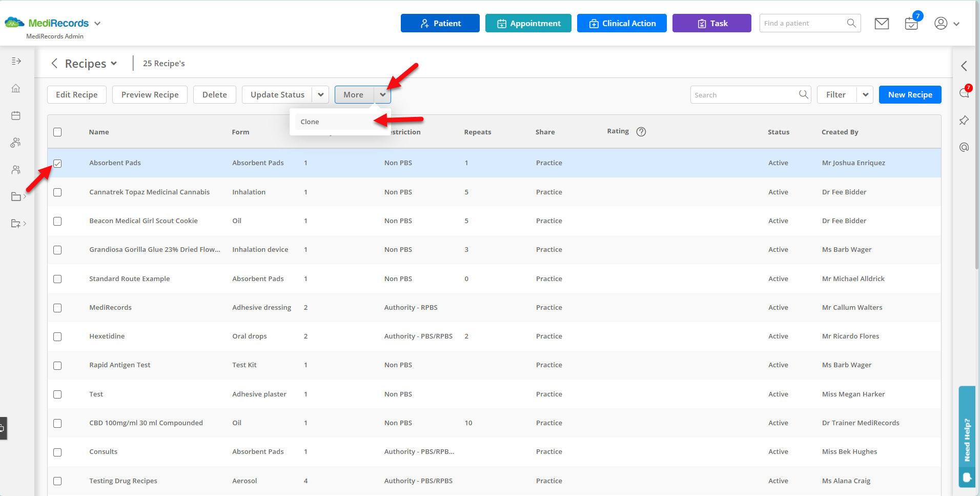Choose Clone from the More menu
Screen dimensions: 980x496
pyautogui.click(x=340, y=122)
